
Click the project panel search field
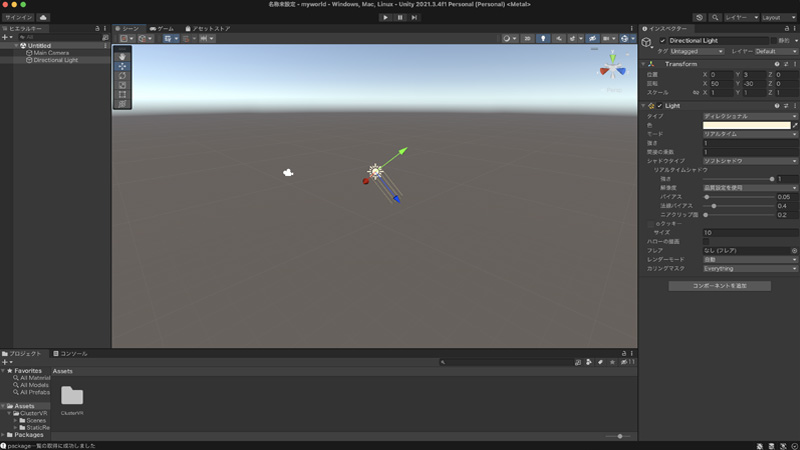click(505, 362)
